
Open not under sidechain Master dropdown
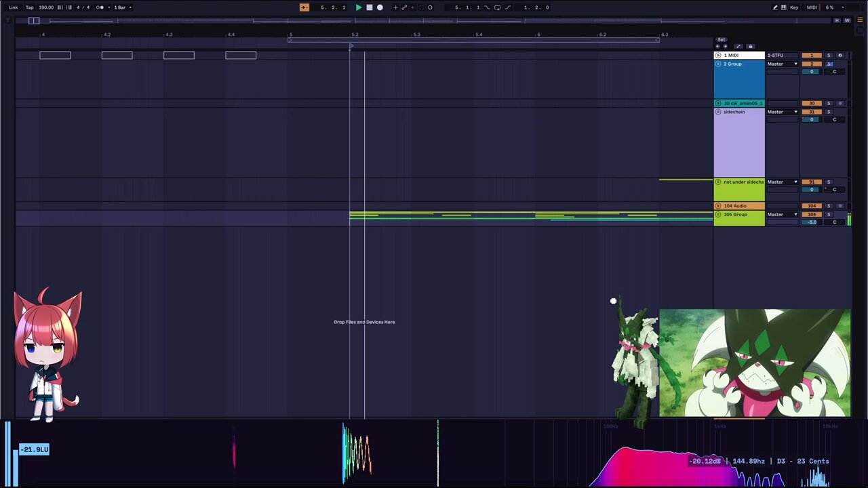[x=782, y=182]
